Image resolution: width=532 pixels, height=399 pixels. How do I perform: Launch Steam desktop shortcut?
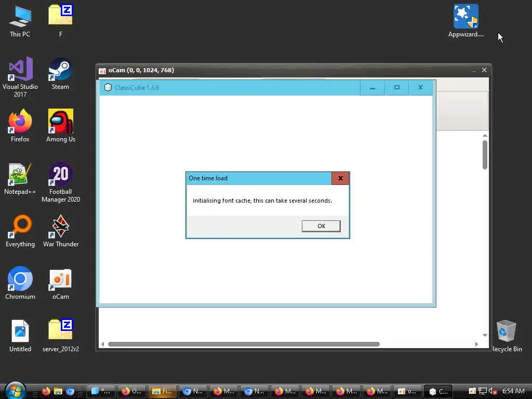[60, 74]
